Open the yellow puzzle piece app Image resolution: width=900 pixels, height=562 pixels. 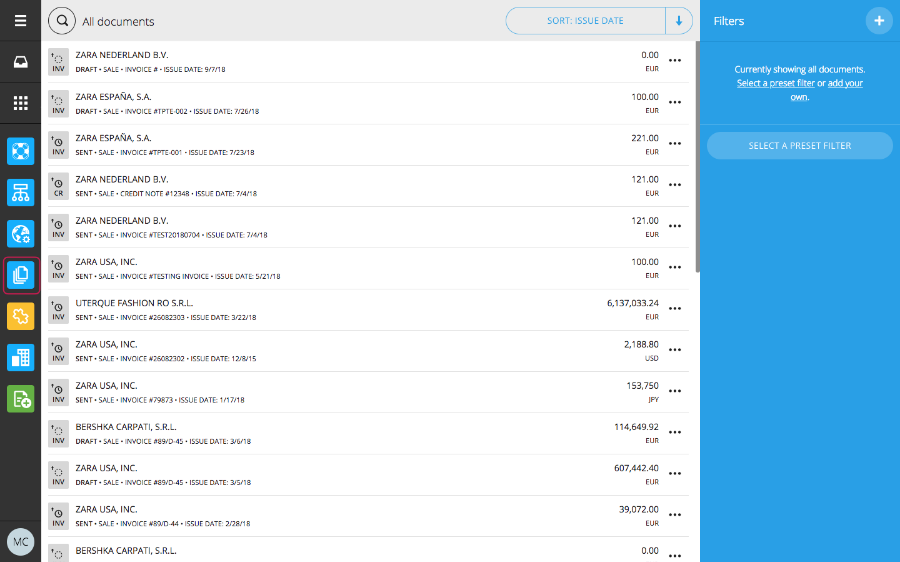tap(21, 316)
